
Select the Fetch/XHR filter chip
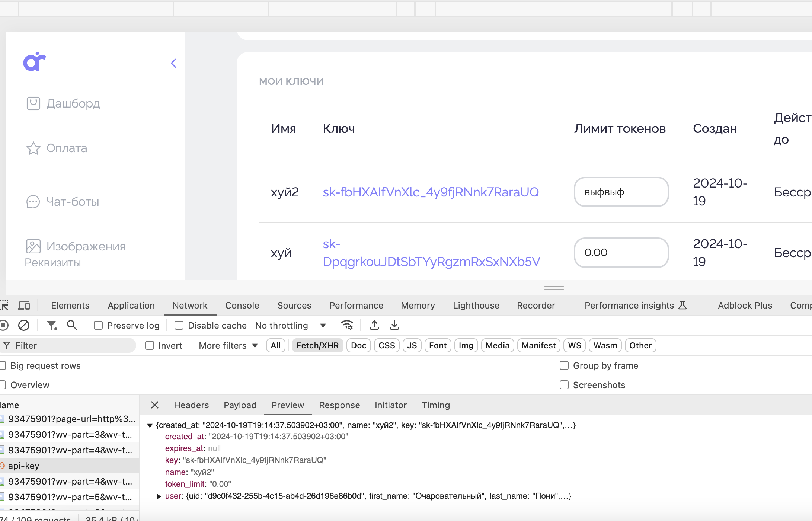coord(317,346)
